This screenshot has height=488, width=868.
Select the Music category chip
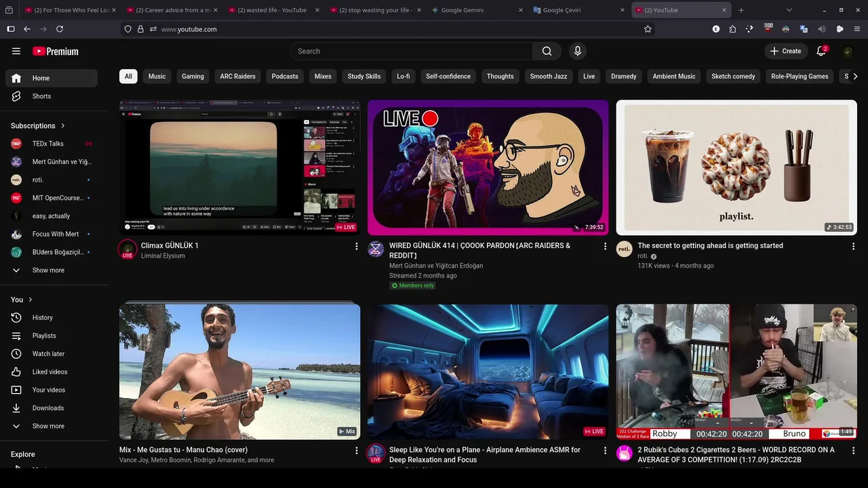click(x=157, y=77)
